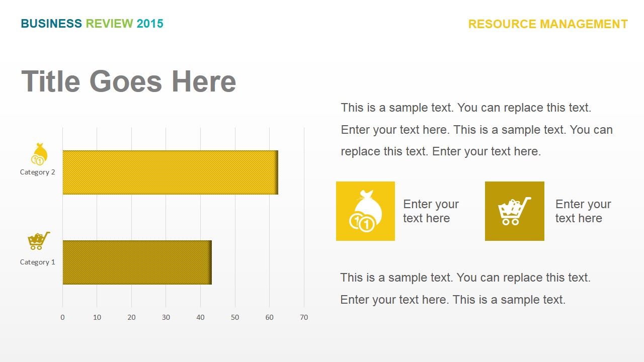Image resolution: width=644 pixels, height=362 pixels.
Task: Click the 60 axis tick label
Action: [269, 317]
